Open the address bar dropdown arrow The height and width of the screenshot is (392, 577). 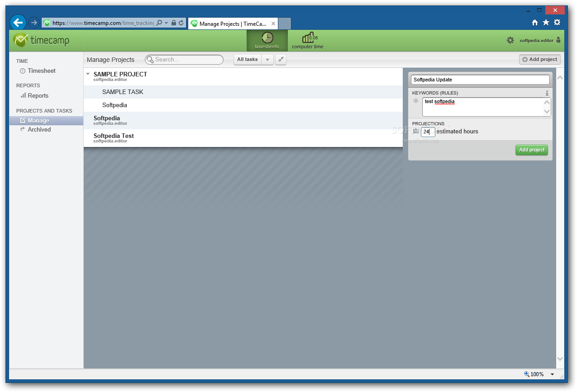[x=166, y=23]
